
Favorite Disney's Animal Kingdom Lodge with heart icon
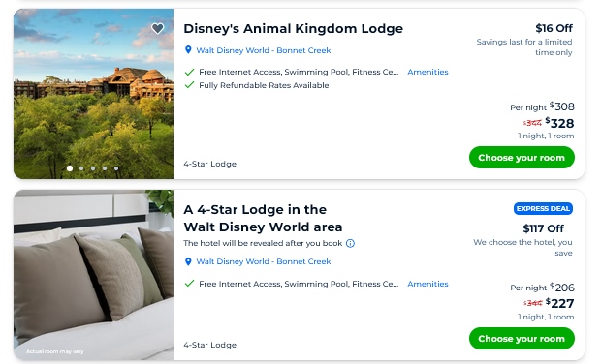pyautogui.click(x=157, y=28)
